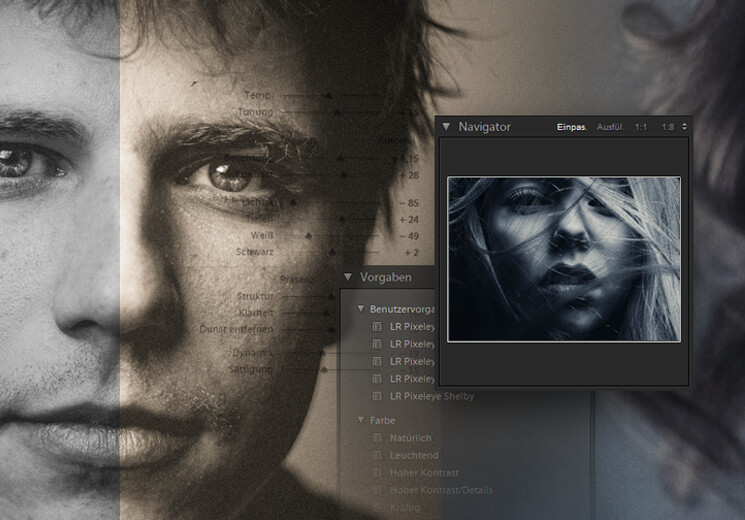Collapse the Farbe preset group
This screenshot has height=520, width=745.
point(361,420)
